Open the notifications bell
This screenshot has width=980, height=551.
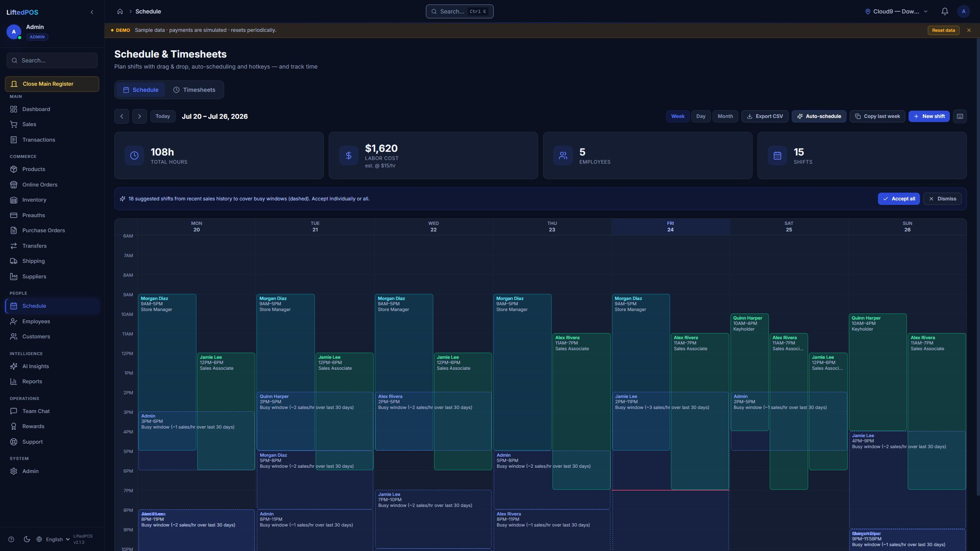pyautogui.click(x=944, y=11)
